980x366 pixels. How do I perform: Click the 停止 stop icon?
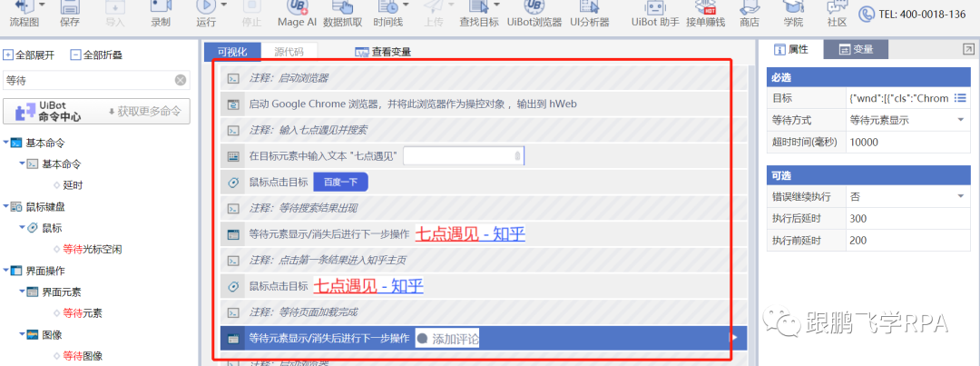(x=251, y=14)
